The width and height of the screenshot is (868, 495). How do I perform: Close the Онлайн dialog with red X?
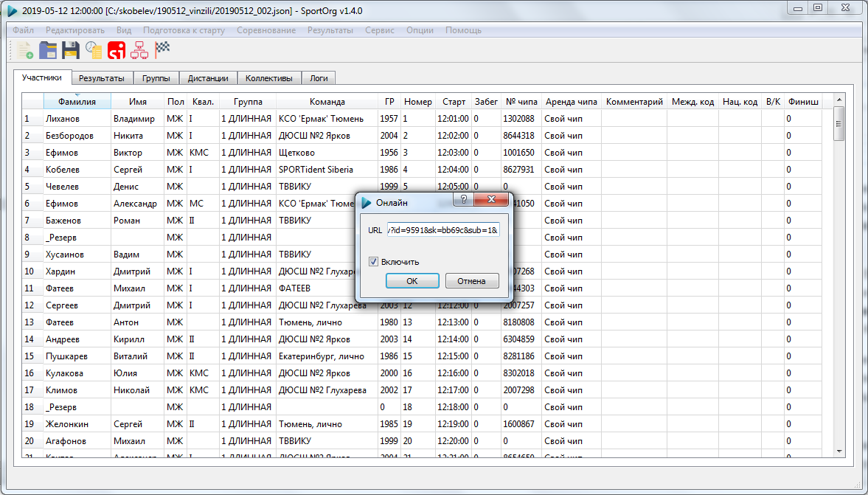point(491,199)
